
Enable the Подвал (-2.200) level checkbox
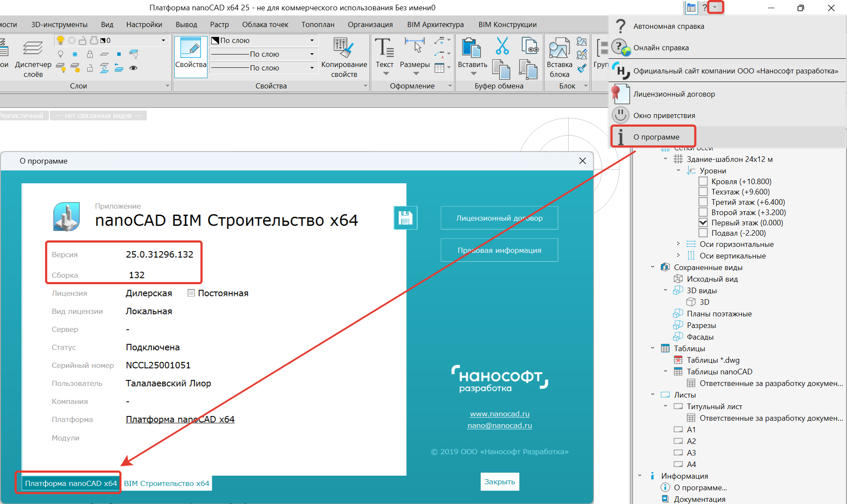tap(703, 233)
